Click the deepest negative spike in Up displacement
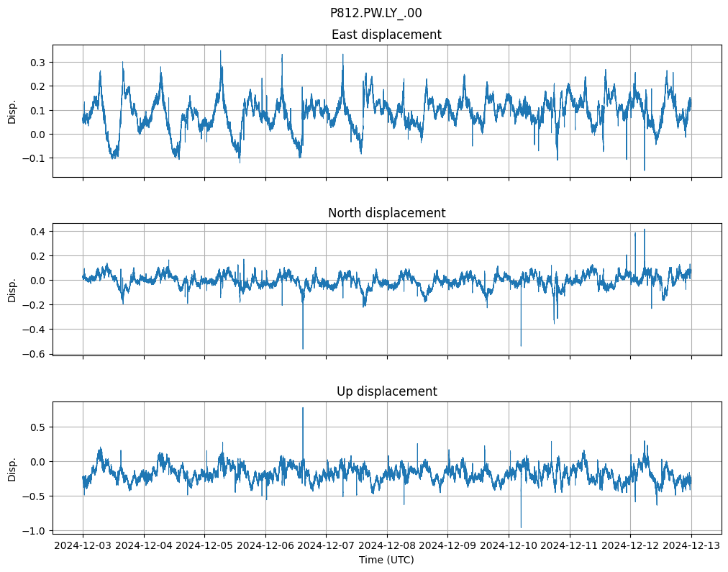 pyautogui.click(x=521, y=527)
